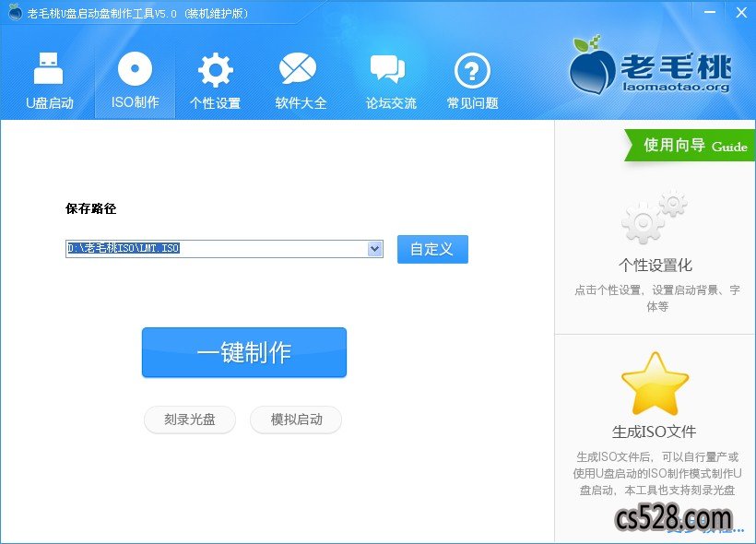
Task: Select the ISO制作 disc icon
Action: click(x=135, y=68)
